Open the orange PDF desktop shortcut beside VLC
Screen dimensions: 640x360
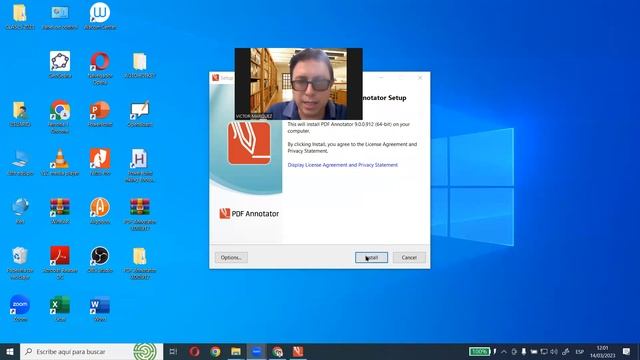100,162
